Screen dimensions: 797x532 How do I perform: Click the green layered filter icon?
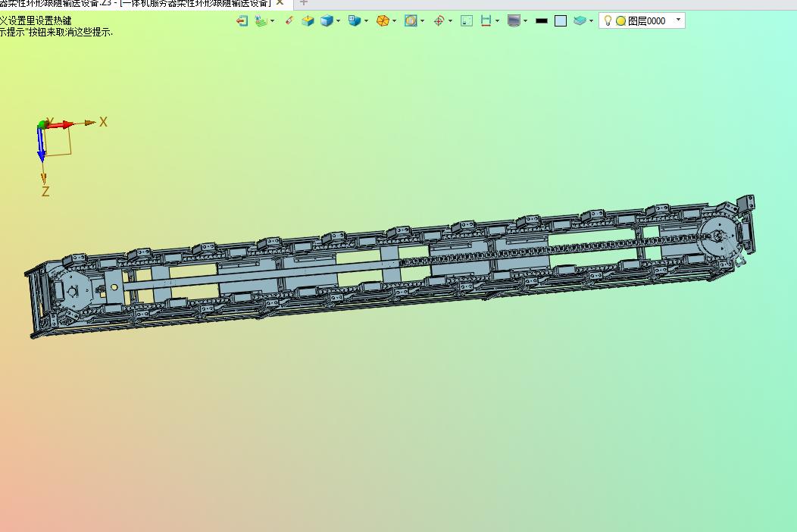click(261, 21)
